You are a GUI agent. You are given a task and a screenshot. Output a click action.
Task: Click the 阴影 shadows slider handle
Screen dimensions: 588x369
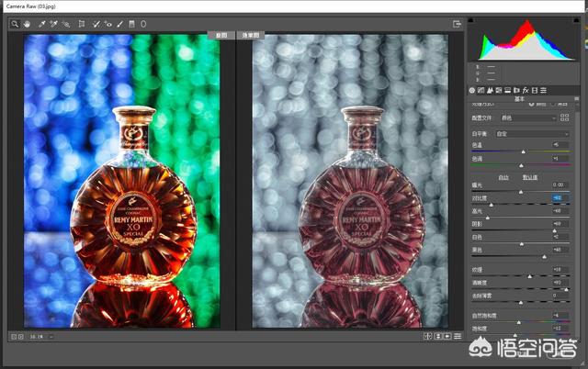[554, 230]
